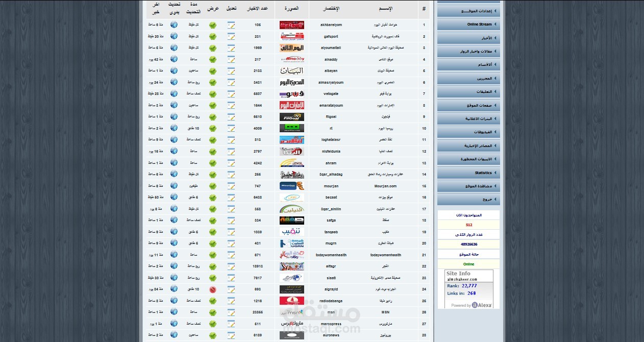Click emaratalyoum red logo image
The height and width of the screenshot is (342, 644).
292,105
